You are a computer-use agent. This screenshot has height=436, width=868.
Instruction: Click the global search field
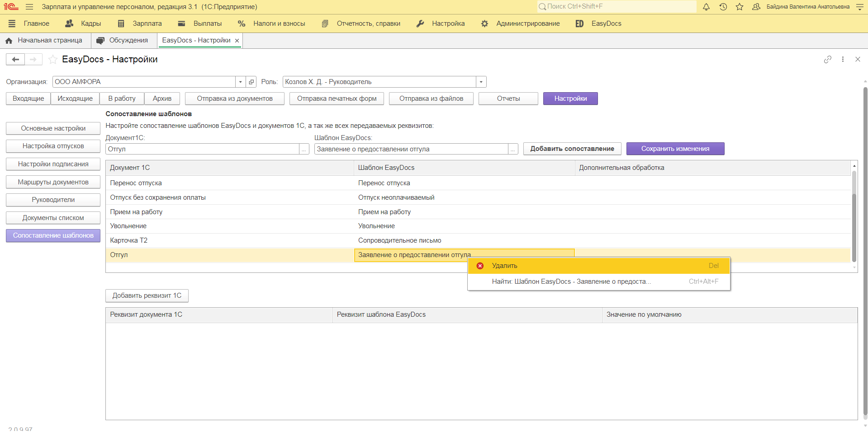[x=617, y=6]
